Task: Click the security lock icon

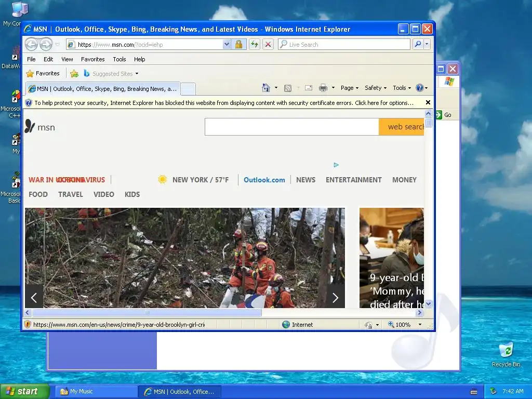Action: [x=238, y=45]
